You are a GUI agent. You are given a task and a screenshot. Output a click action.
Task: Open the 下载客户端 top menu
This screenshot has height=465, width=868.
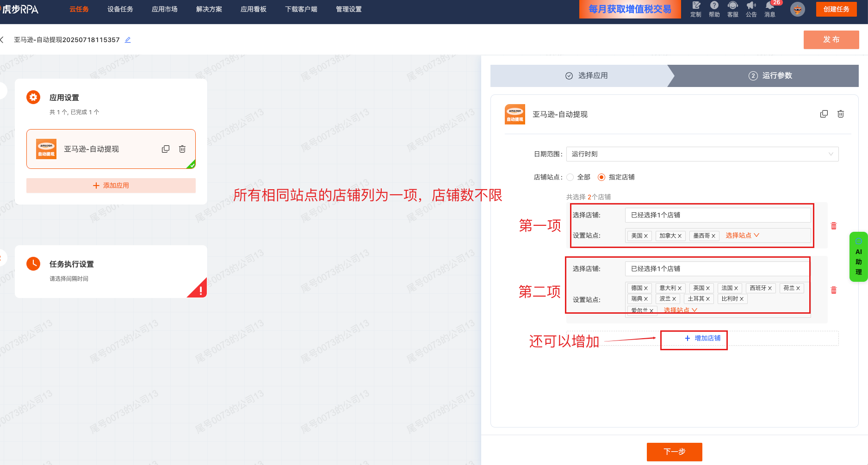(301, 9)
